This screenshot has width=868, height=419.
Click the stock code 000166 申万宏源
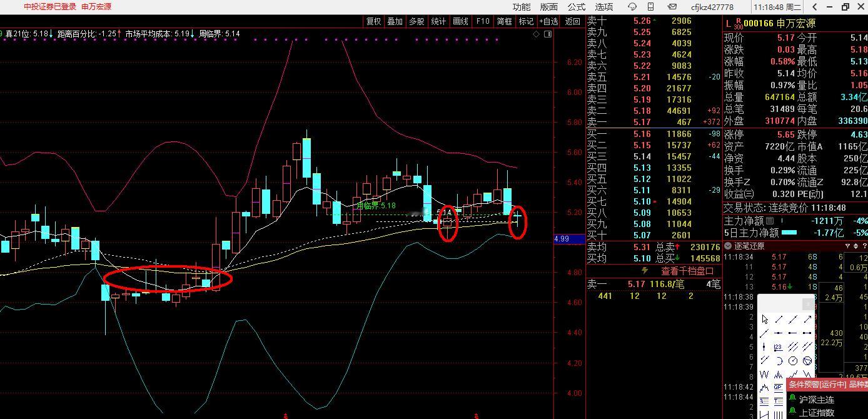(x=780, y=24)
